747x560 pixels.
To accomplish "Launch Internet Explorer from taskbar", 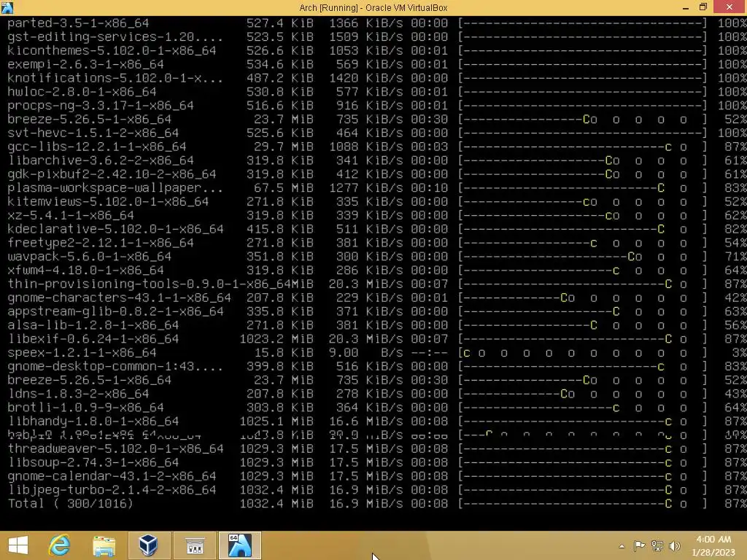I will click(x=60, y=545).
